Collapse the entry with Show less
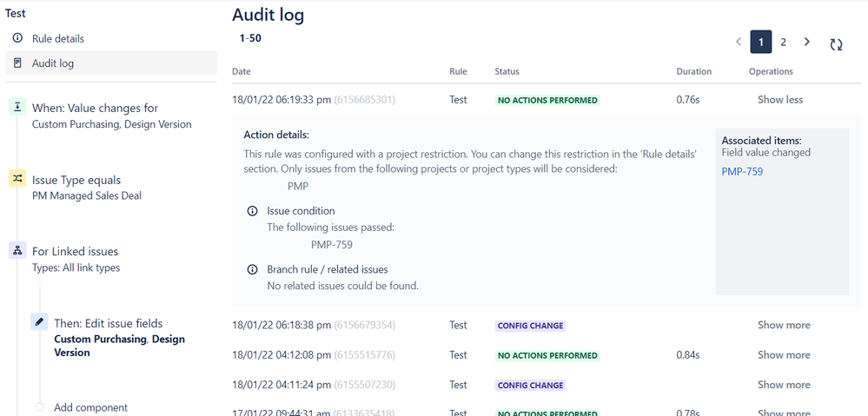Viewport: 868px width, 416px height. [x=780, y=100]
